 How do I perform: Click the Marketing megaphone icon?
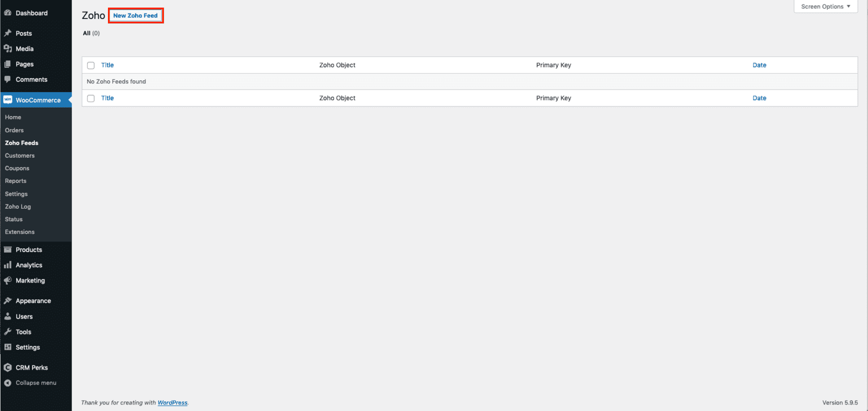[x=8, y=281]
